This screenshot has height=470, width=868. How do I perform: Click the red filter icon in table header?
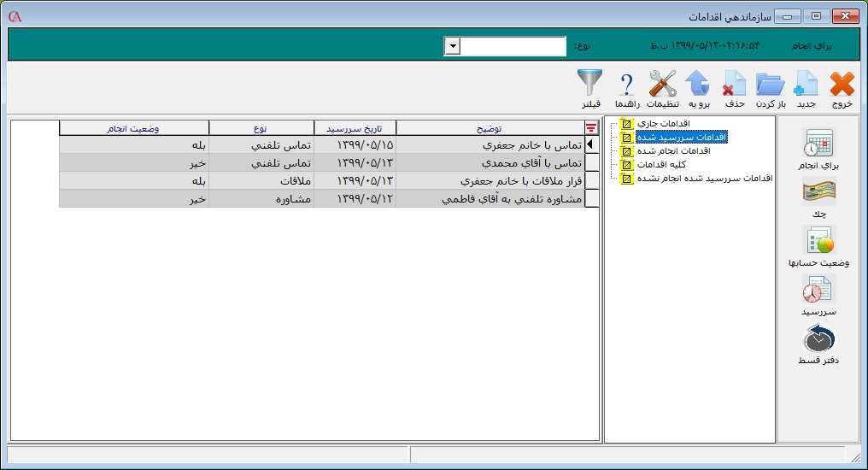tap(590, 128)
